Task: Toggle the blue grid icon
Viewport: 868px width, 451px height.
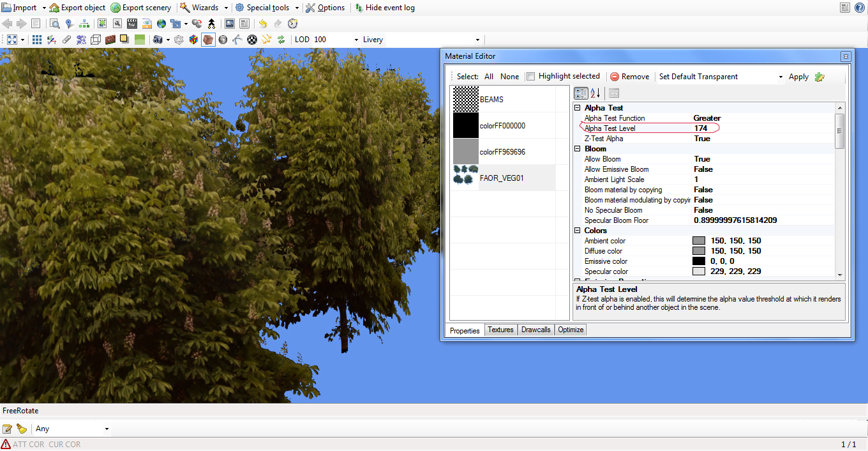Action: click(37, 40)
